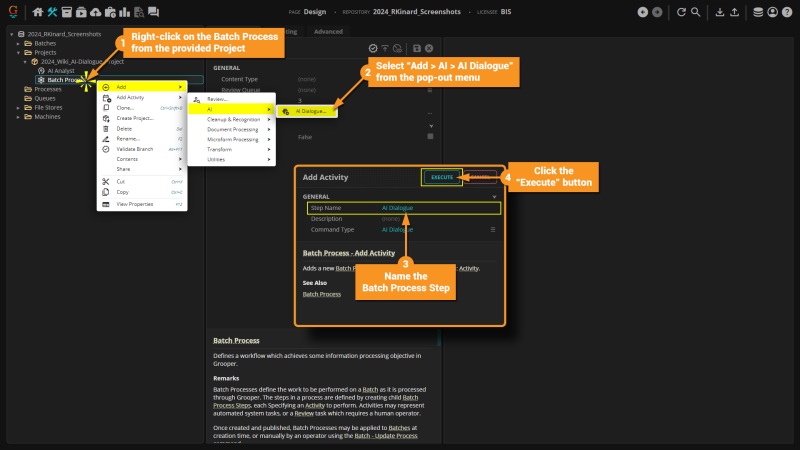This screenshot has height=450, width=800.
Task: Click the Execute button
Action: (x=442, y=177)
